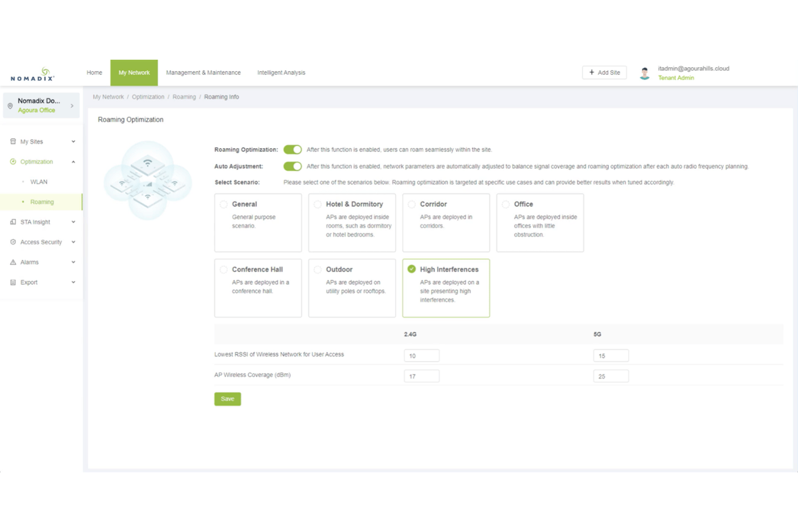Click the 5G AP Wireless Coverage field

[611, 376]
